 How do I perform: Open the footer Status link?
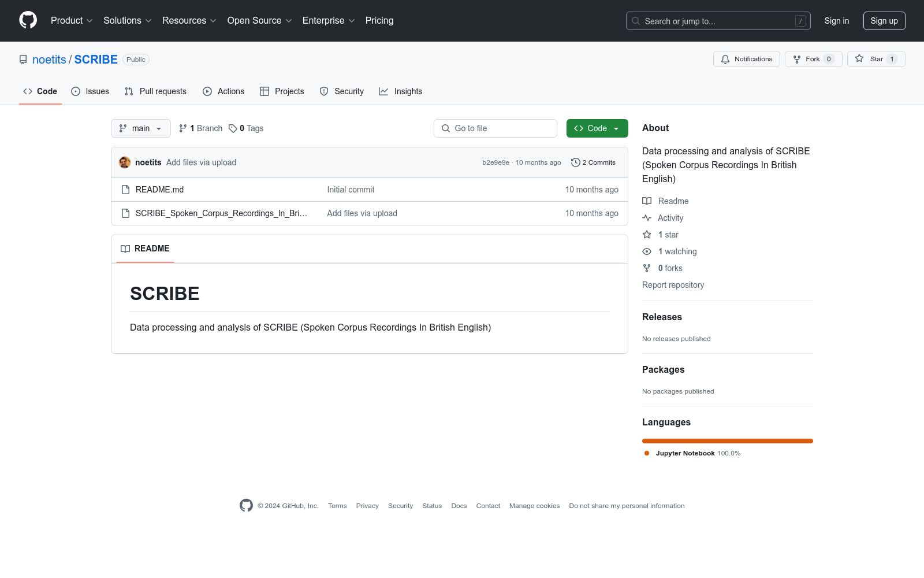tap(432, 506)
